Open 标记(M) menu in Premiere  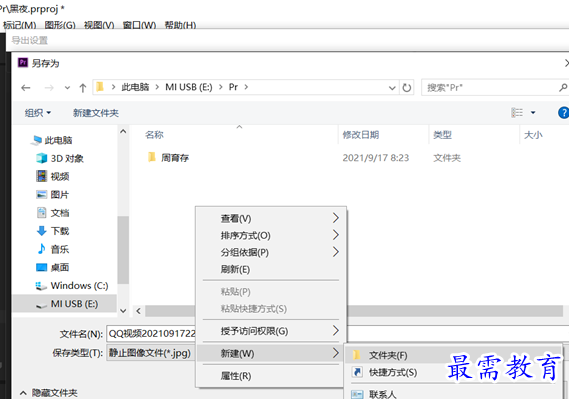coord(20,25)
